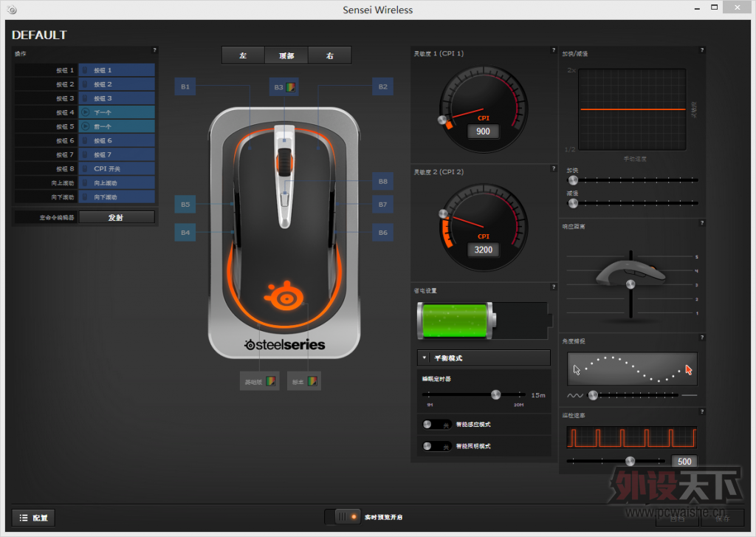Adjust the 睡眠定时器 sleep timer slider
Viewport: 756px width, 537px height.
click(x=495, y=394)
